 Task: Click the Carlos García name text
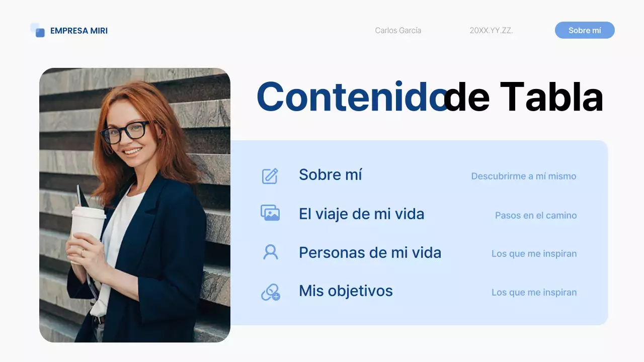coord(398,30)
